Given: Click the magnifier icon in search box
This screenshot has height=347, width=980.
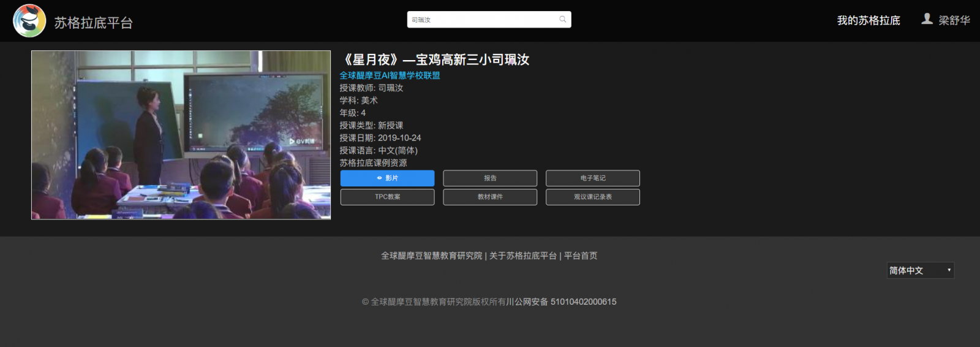Looking at the screenshot, I should coord(562,20).
